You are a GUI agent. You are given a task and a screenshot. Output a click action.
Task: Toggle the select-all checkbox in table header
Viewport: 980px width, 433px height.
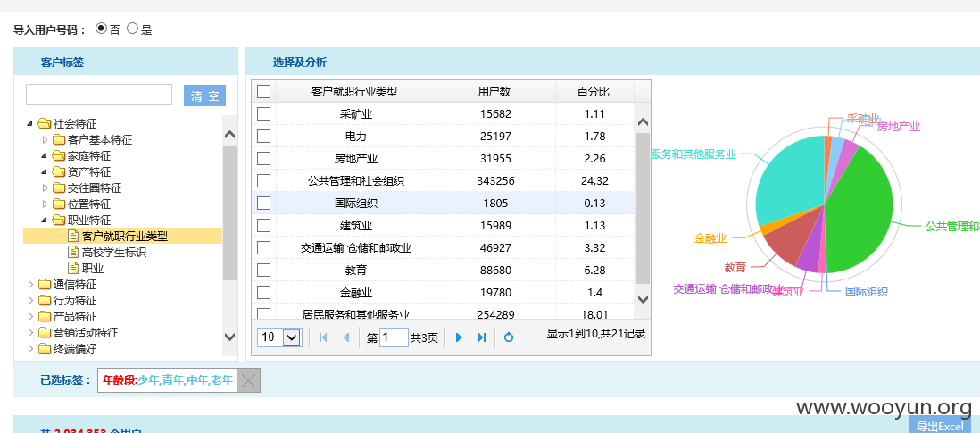point(264,92)
